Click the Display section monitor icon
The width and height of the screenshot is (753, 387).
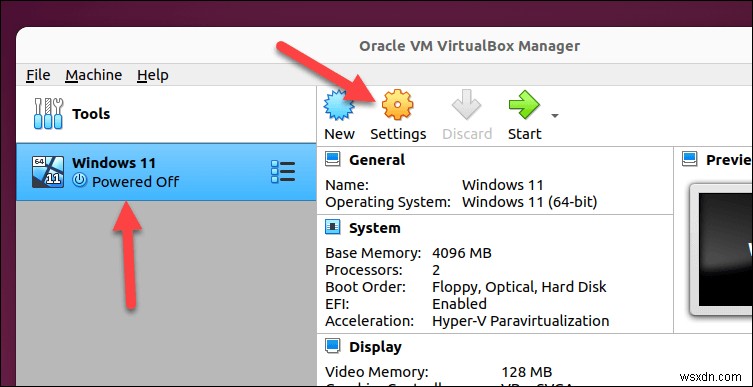click(x=333, y=345)
